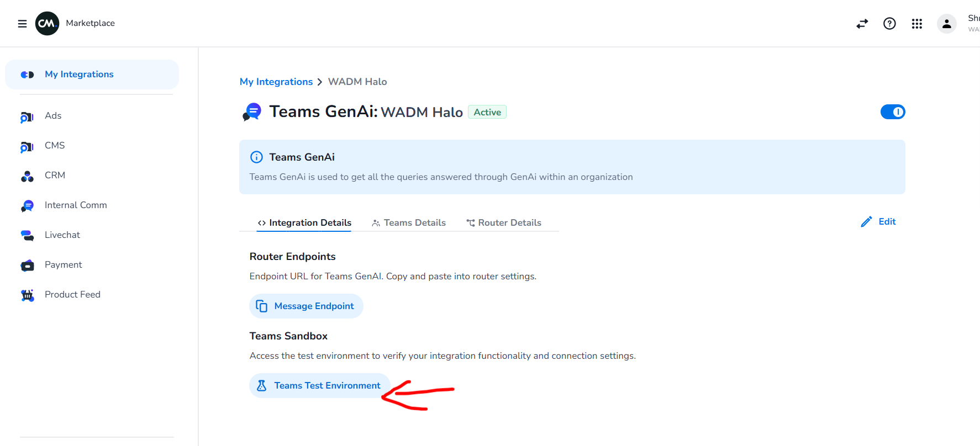Screen dimensions: 980x446
Task: Click the pencil edit icon
Action: click(x=866, y=222)
